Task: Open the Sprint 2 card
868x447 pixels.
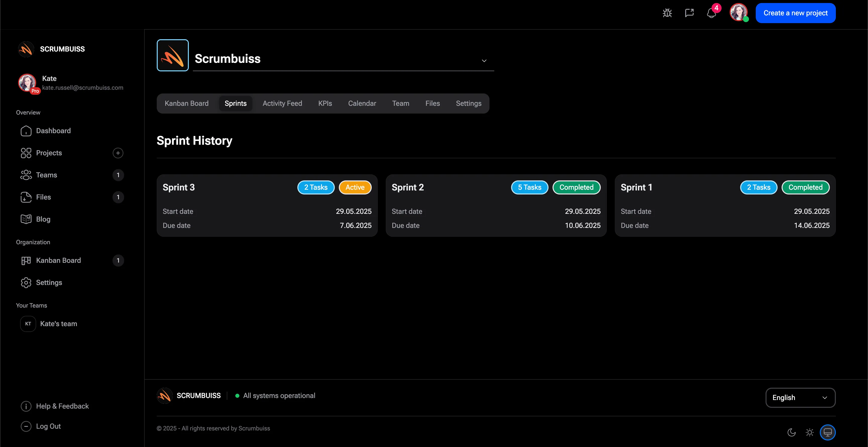Action: (x=496, y=206)
